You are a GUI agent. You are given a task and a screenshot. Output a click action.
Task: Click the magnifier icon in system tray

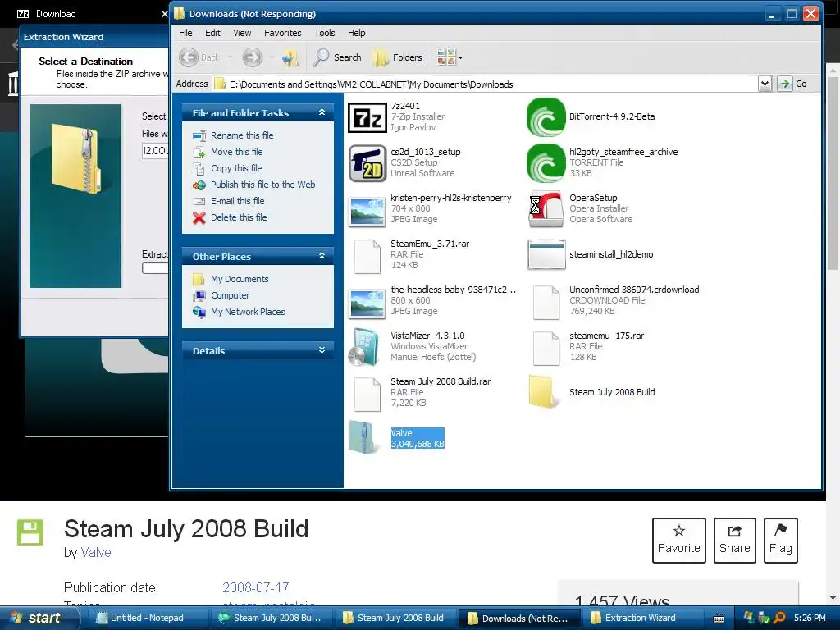(780, 618)
